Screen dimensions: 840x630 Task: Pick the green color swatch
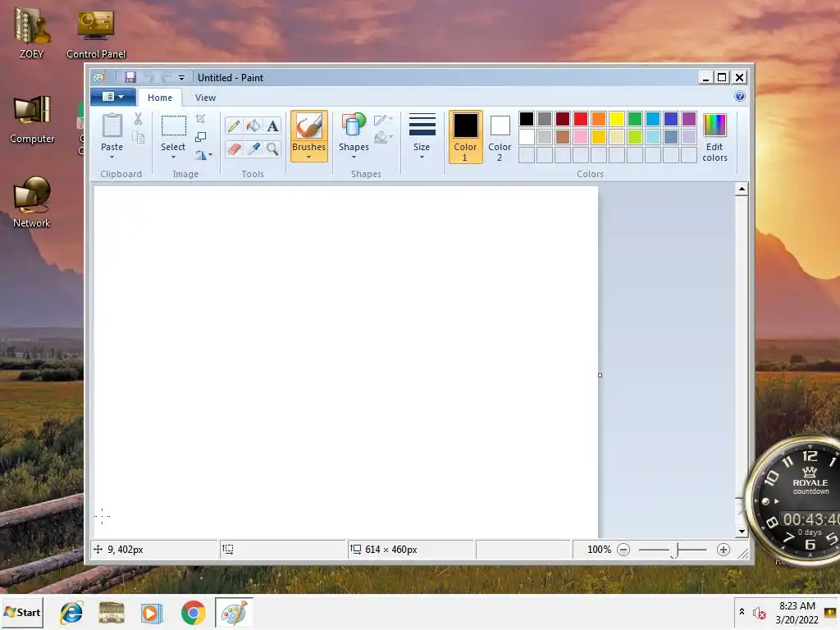[x=635, y=119]
